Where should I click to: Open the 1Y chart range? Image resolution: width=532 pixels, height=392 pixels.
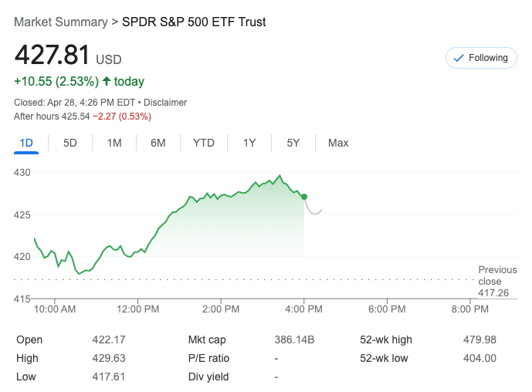(249, 143)
